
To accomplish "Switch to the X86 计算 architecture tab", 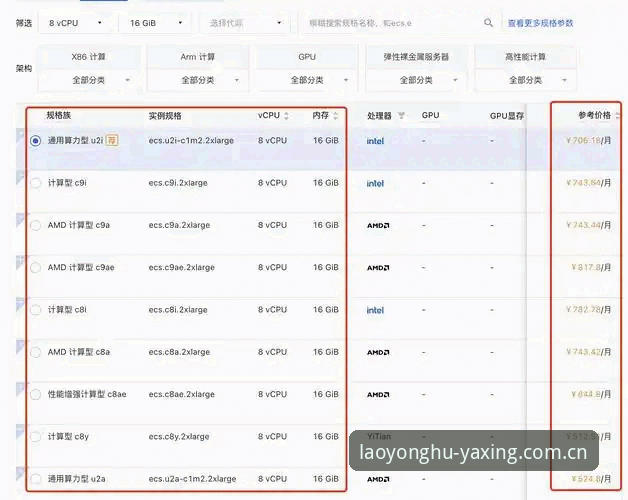I will 89,57.
